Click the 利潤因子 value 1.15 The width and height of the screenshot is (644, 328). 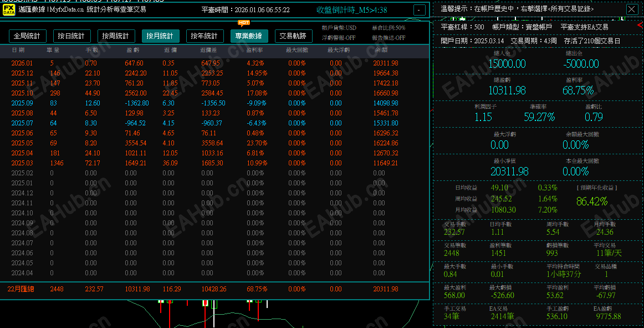[x=483, y=117]
